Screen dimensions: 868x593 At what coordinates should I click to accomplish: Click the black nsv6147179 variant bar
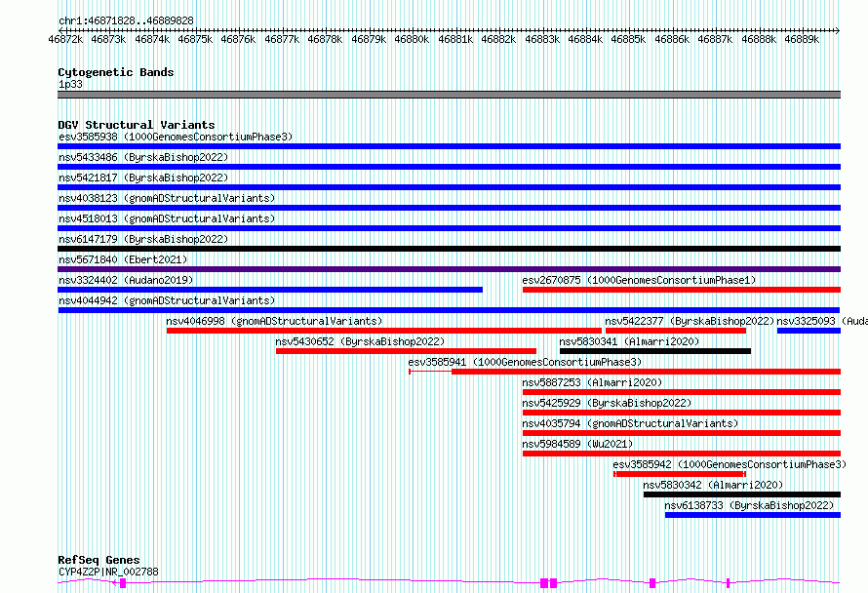tap(449, 249)
